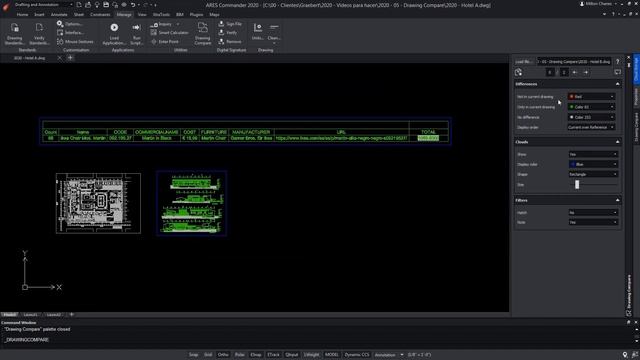Viewport: 640px width, 360px height.
Task: Launch the Drawing Compare tool
Action: coord(202,33)
